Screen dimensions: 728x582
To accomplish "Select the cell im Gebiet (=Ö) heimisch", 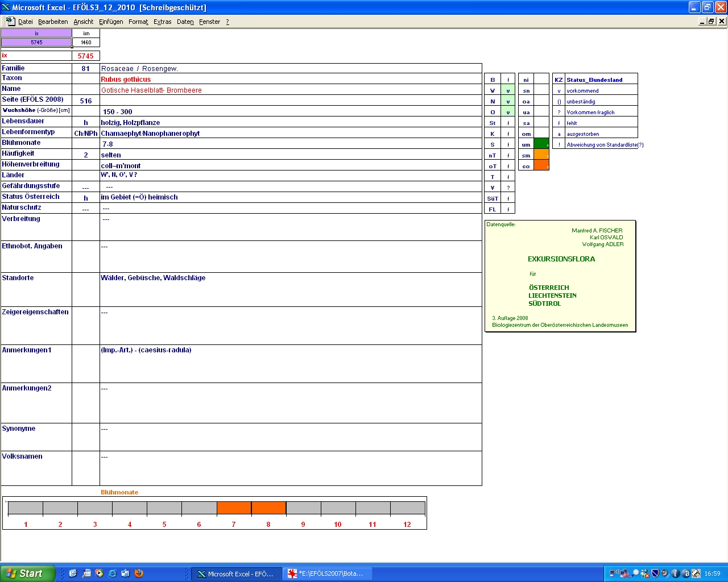I will 291,197.
